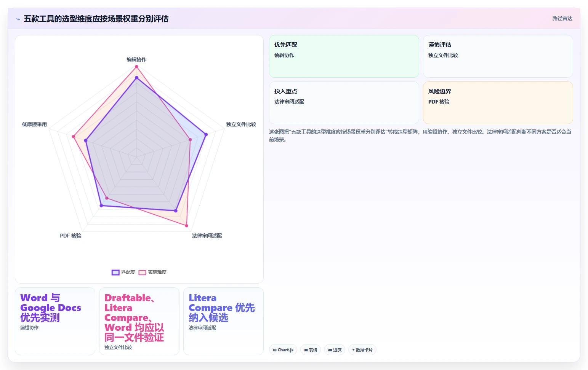The height and width of the screenshot is (370, 588).
Task: Select the 表格 tag
Action: pyautogui.click(x=311, y=350)
